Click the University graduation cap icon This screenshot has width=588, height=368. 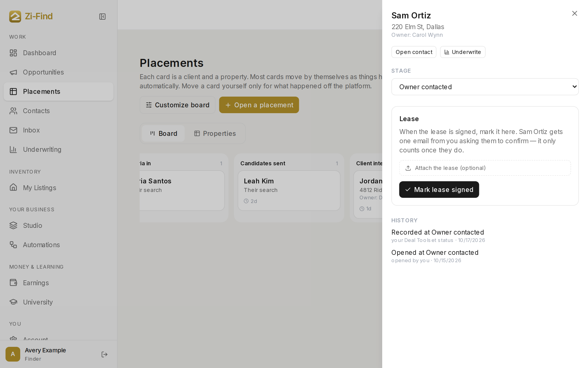pyautogui.click(x=13, y=302)
